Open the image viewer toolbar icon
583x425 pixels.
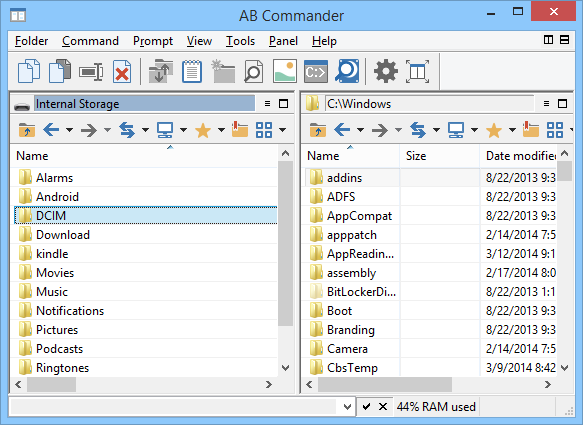coord(285,71)
